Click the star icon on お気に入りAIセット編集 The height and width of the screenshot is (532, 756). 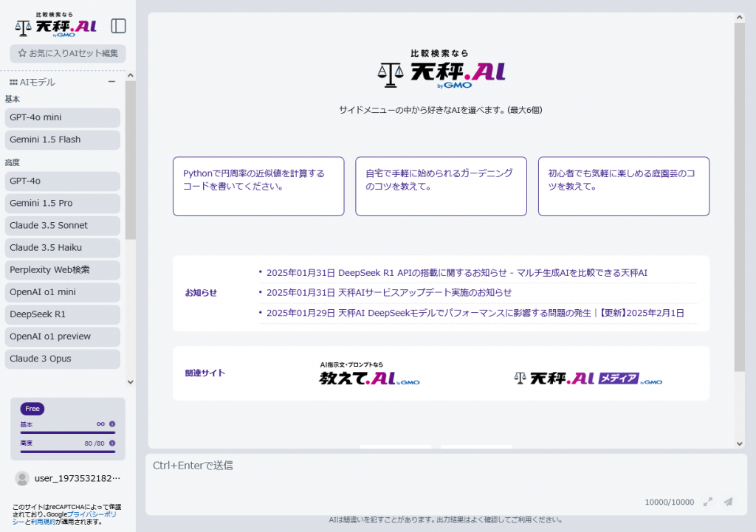coord(21,53)
